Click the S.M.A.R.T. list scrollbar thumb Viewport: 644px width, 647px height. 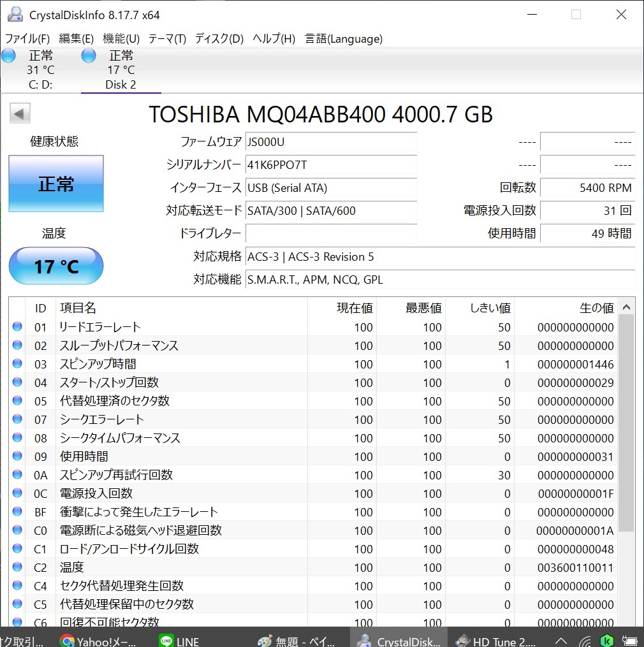[x=626, y=424]
